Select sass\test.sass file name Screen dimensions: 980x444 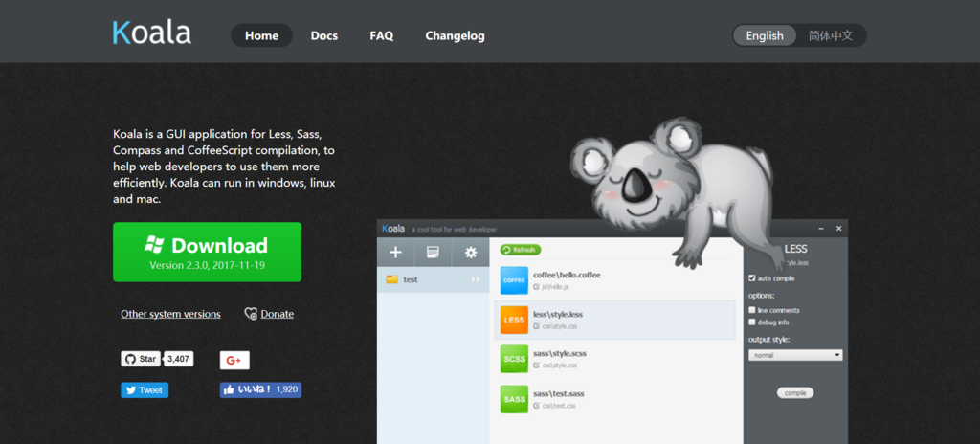point(559,393)
